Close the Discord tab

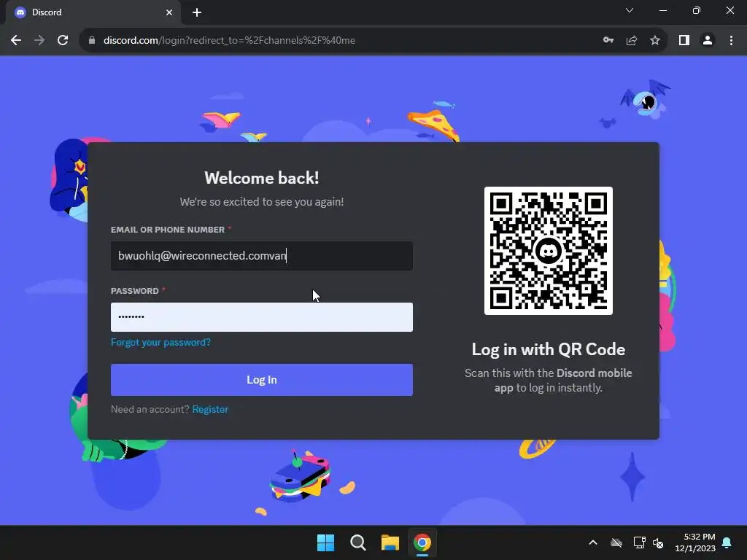point(169,12)
